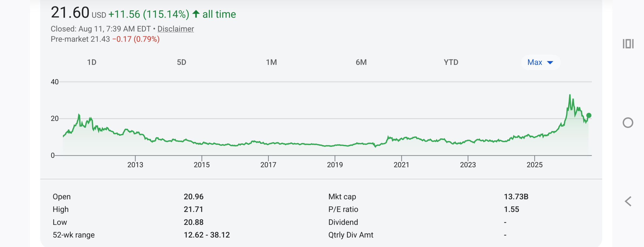Select the 1D time range tab
This screenshot has height=247, width=644.
[x=92, y=62]
